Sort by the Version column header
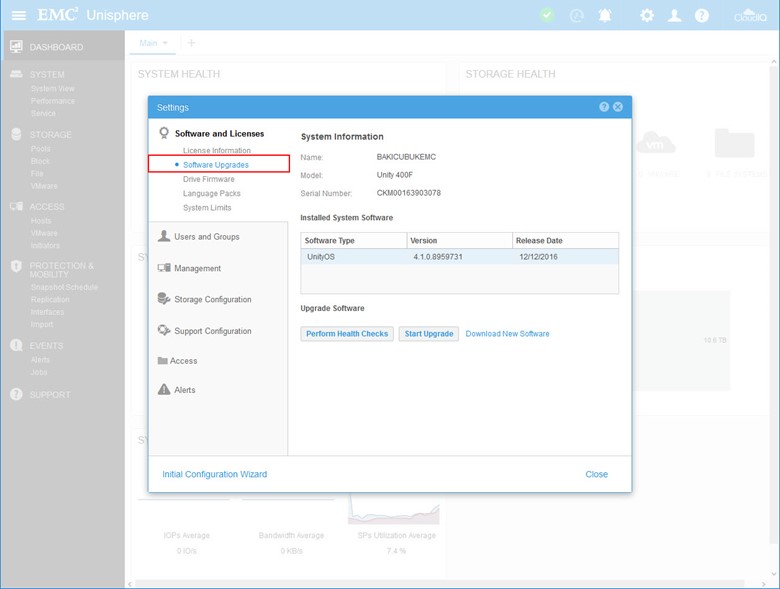Viewport: 780px width, 589px height. pos(460,240)
